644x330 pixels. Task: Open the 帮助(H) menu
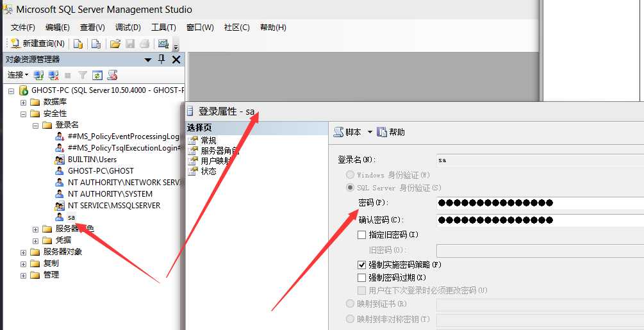point(273,28)
